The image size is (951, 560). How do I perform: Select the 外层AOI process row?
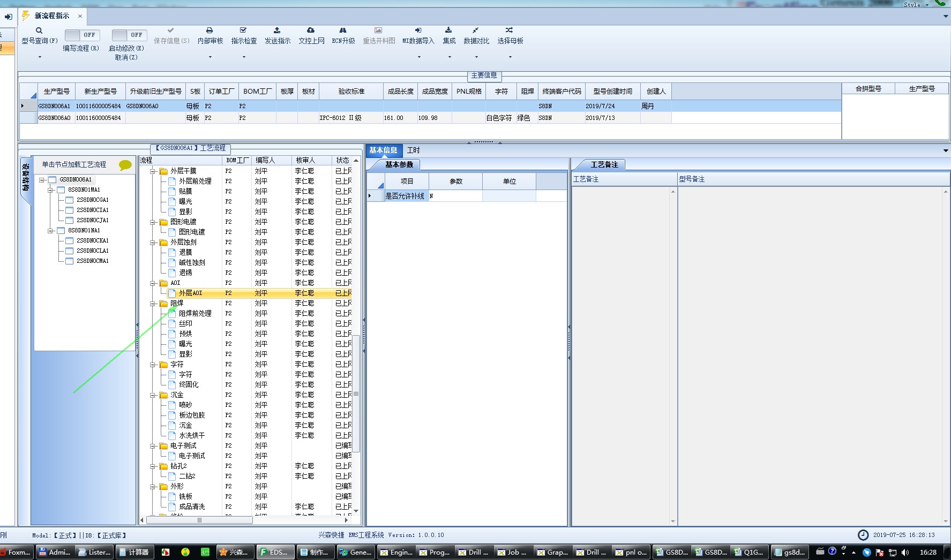(260, 293)
